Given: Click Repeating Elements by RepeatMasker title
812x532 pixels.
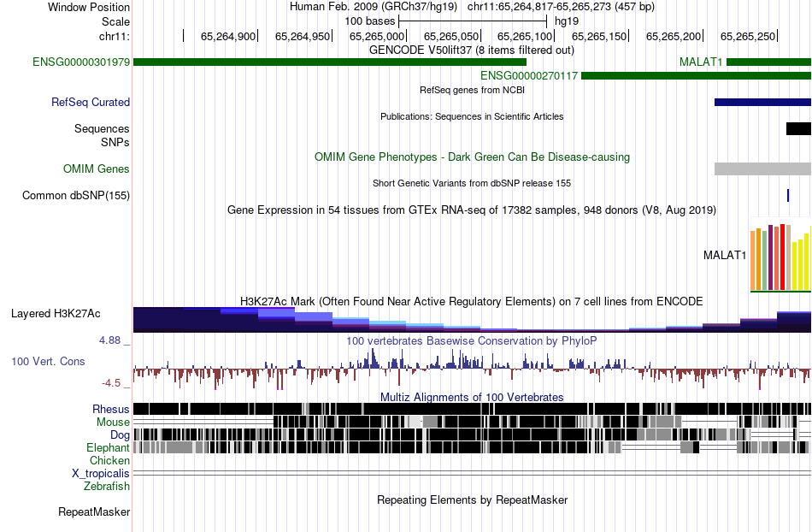Looking at the screenshot, I should coord(473,499).
